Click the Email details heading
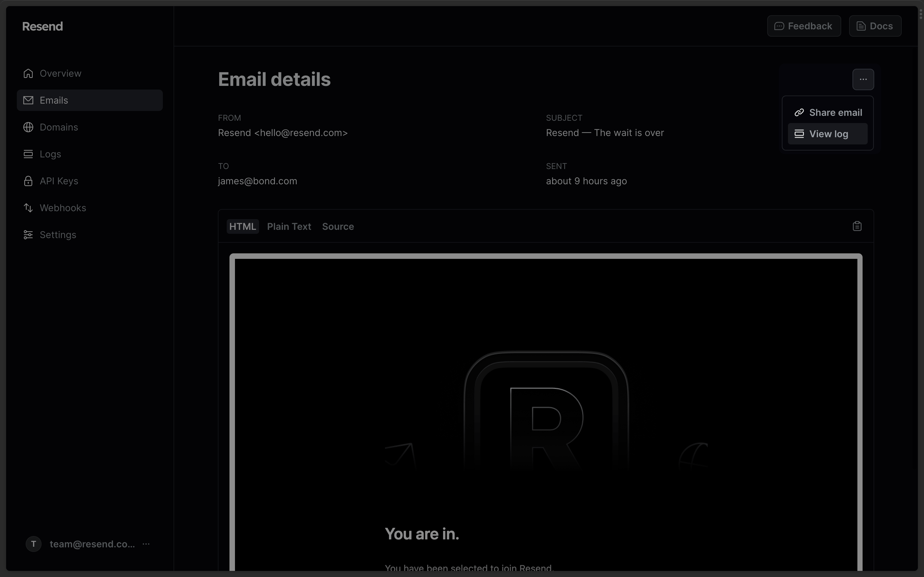The height and width of the screenshot is (577, 924). point(274,79)
